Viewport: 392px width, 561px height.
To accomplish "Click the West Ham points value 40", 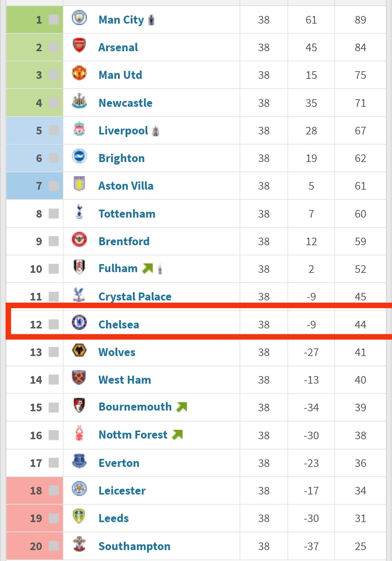I will pyautogui.click(x=360, y=380).
